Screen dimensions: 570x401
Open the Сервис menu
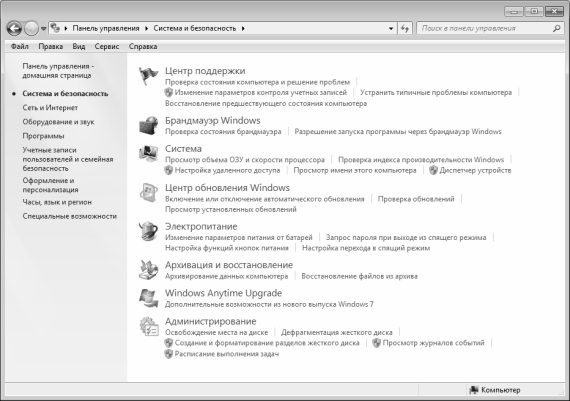[107, 47]
